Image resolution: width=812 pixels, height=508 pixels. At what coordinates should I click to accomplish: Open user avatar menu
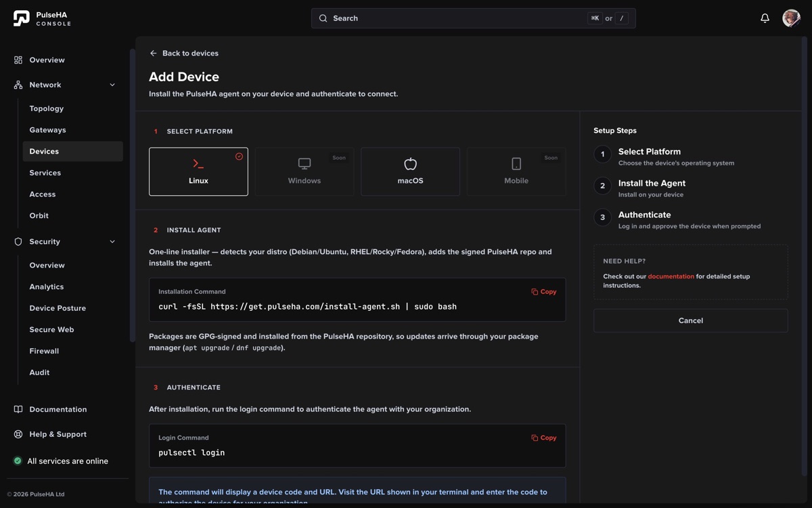pos(791,18)
